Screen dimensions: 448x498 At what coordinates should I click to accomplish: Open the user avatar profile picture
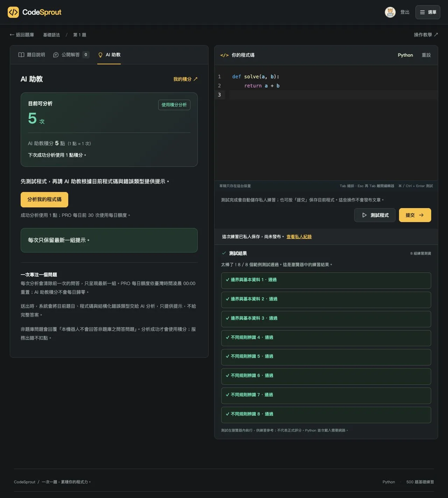click(390, 12)
